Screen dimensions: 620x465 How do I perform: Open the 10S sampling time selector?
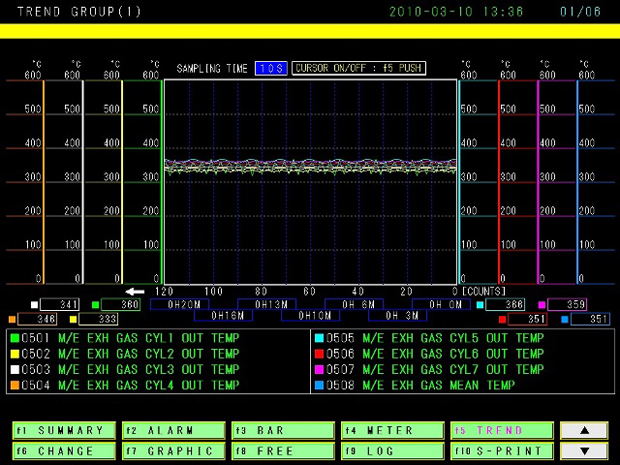click(x=271, y=68)
